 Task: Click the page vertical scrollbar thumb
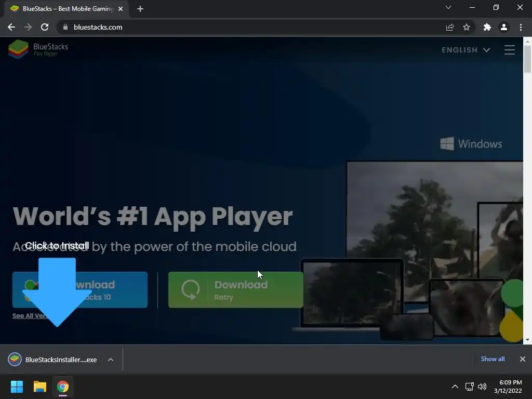(527, 59)
